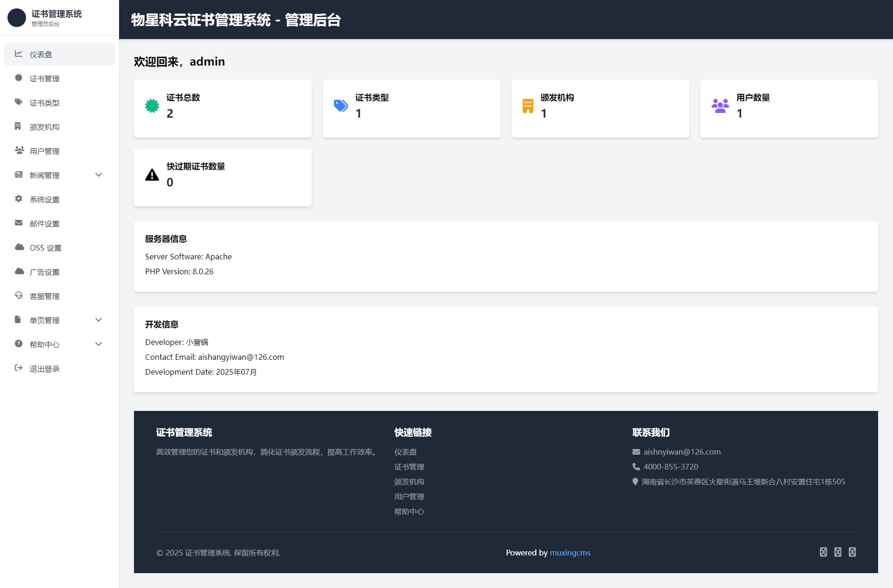Click the warning triangle on 快过期证书数量 card
Screen dimensions: 893x588
pos(152,175)
